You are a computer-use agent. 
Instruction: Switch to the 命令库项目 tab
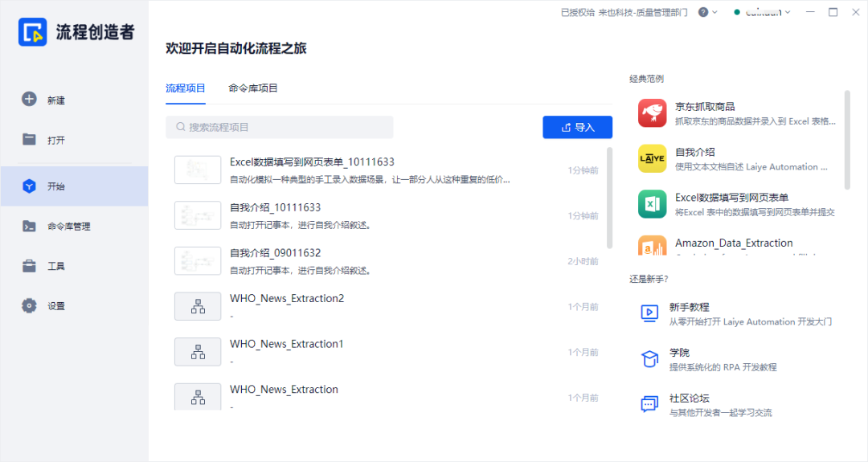253,88
